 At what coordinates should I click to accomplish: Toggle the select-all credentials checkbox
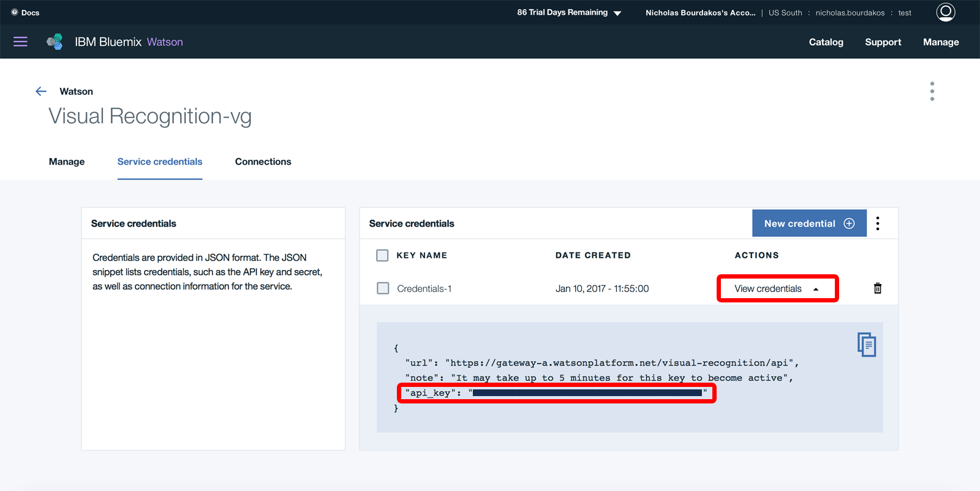point(382,255)
